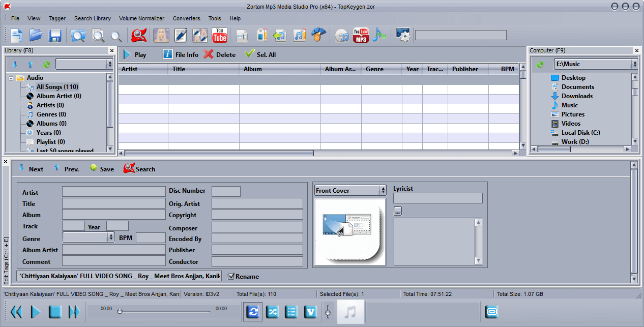The height and width of the screenshot is (327, 644).
Task: Click Next in the tag editor
Action: click(31, 169)
